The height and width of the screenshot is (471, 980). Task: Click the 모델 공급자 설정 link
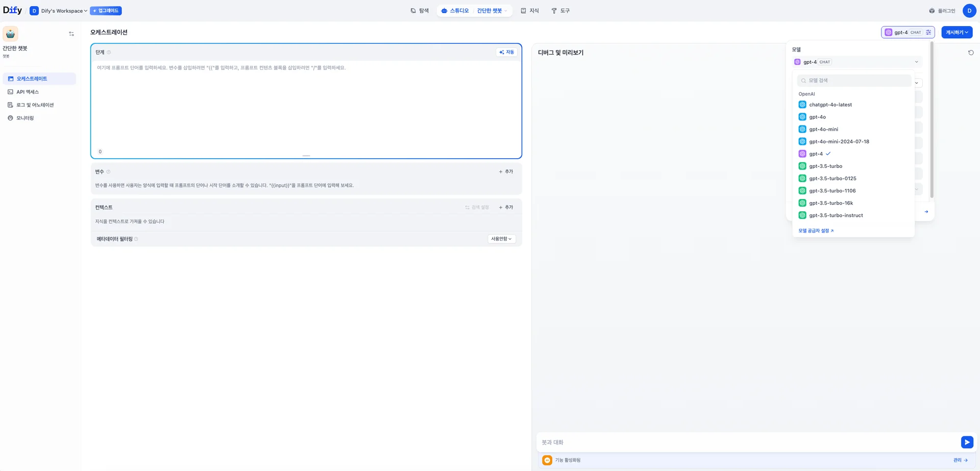[x=816, y=231]
